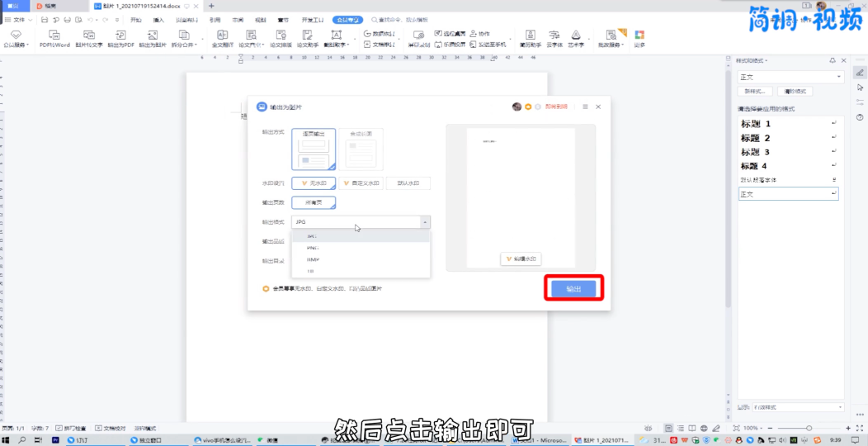Image resolution: width=868 pixels, height=446 pixels.
Task: Click the PDF转Word ribbon icon
Action: coord(54,38)
